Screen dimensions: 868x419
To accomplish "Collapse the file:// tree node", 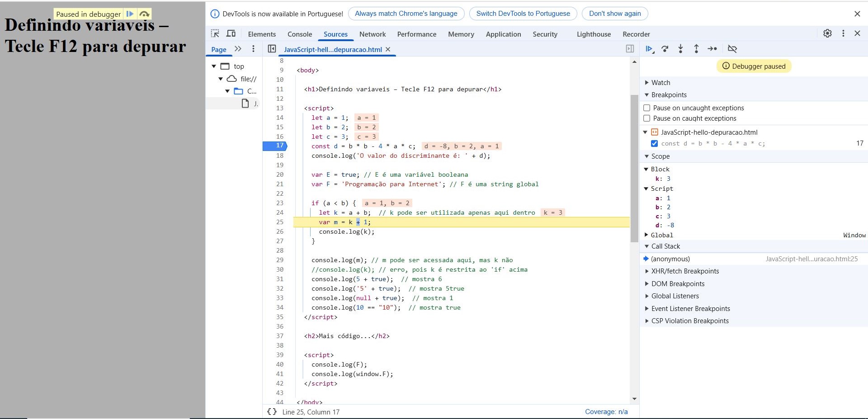I will tap(221, 79).
